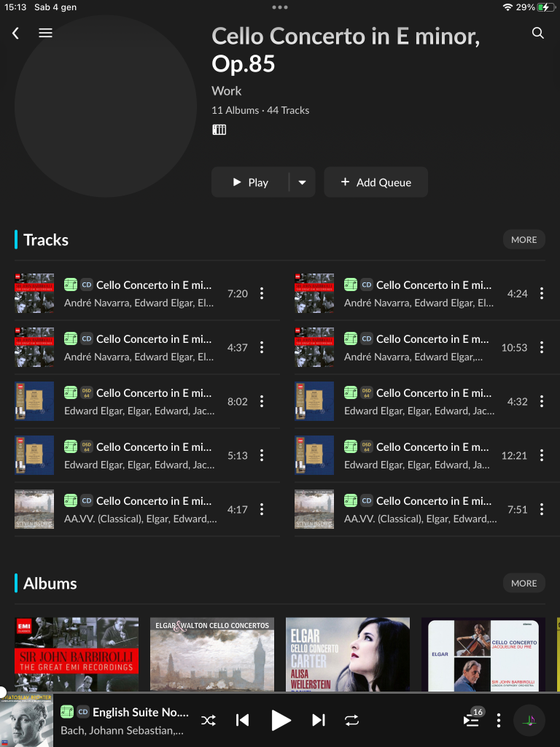
Task: Open the hamburger menu
Action: [x=45, y=33]
